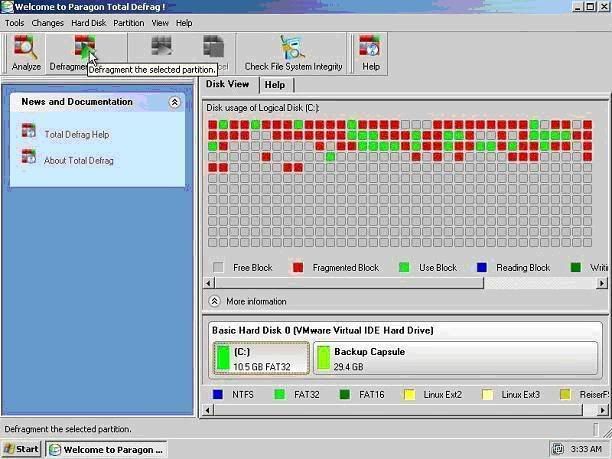Open the Tools menu
This screenshot has height=459, width=612.
click(14, 23)
